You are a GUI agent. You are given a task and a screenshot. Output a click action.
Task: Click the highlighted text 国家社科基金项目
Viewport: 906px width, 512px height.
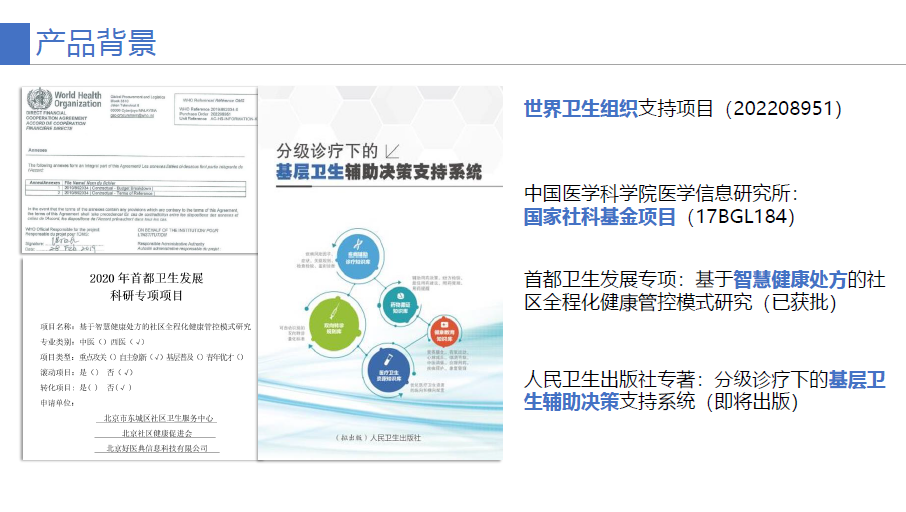tap(599, 217)
